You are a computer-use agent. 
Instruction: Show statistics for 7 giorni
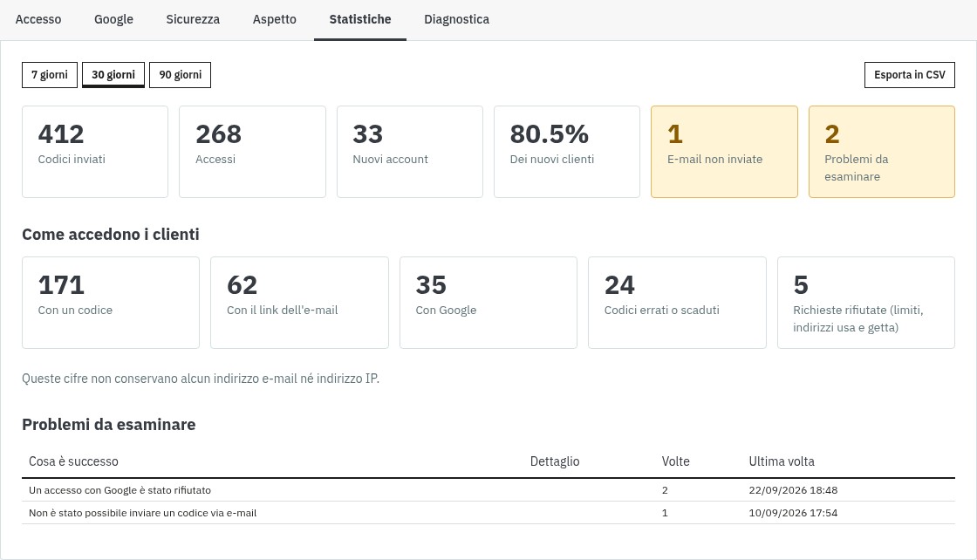[x=50, y=75]
